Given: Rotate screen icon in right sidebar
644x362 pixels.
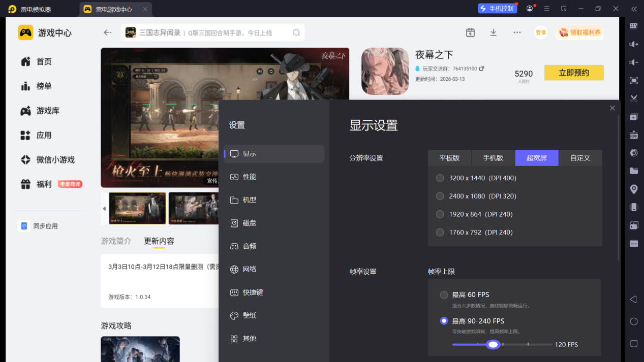Looking at the screenshot, I should click(x=634, y=225).
